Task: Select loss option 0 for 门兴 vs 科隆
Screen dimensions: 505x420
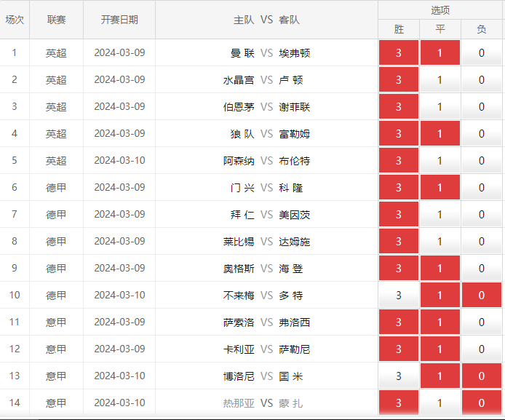Action: click(482, 188)
